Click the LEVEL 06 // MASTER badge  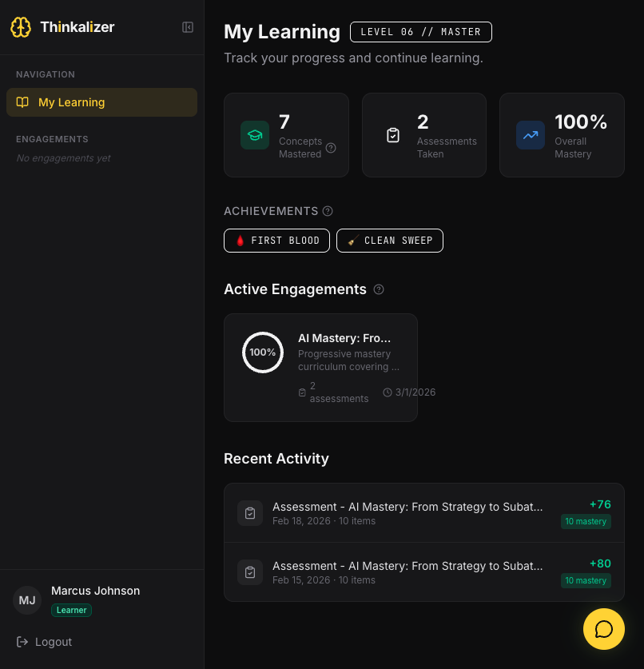click(421, 32)
